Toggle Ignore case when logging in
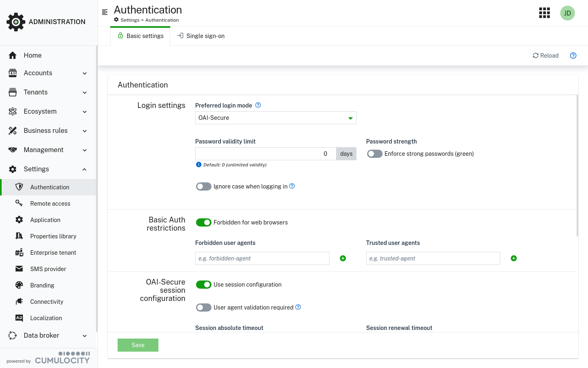 point(203,186)
